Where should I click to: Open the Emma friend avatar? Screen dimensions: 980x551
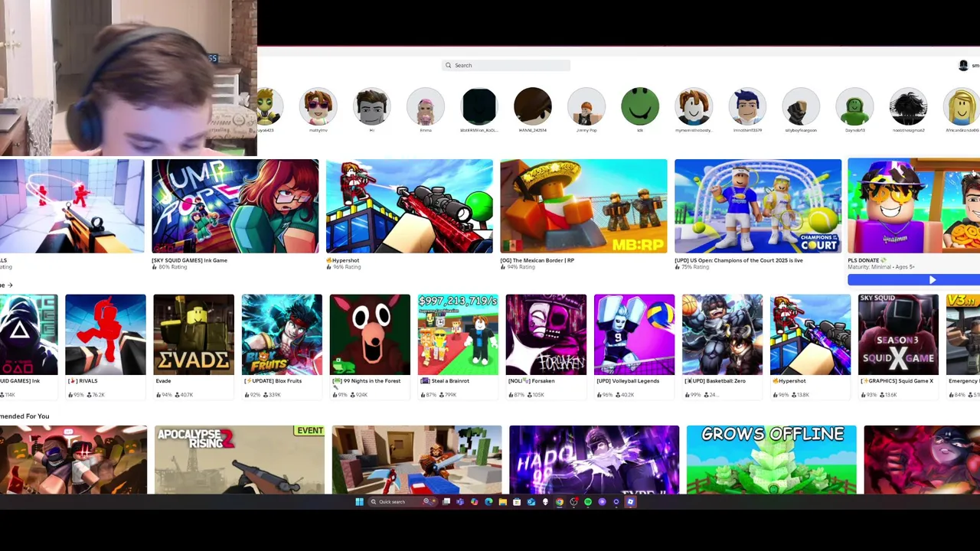point(426,106)
